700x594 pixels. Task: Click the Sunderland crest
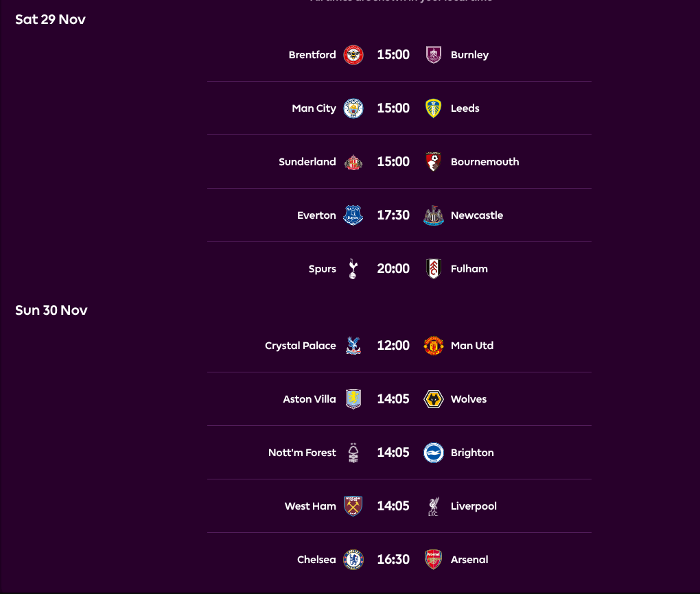coord(353,161)
